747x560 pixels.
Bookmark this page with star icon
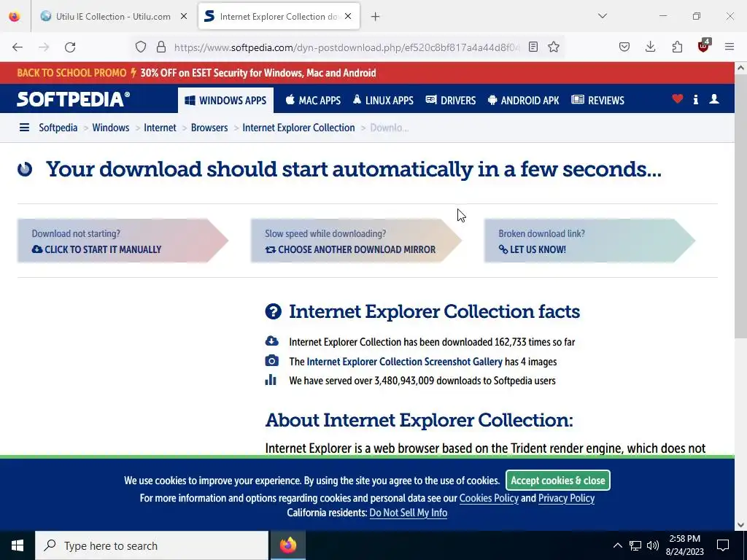tap(554, 47)
